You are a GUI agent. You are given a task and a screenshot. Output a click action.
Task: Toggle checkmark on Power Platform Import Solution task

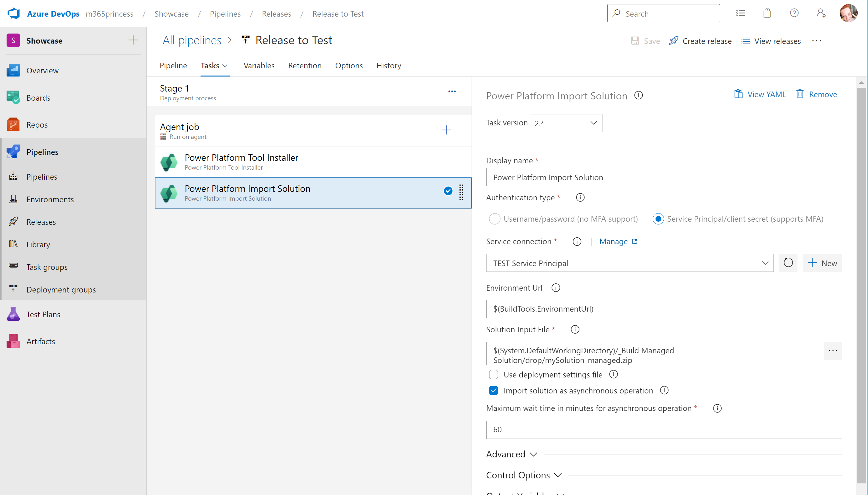click(448, 191)
